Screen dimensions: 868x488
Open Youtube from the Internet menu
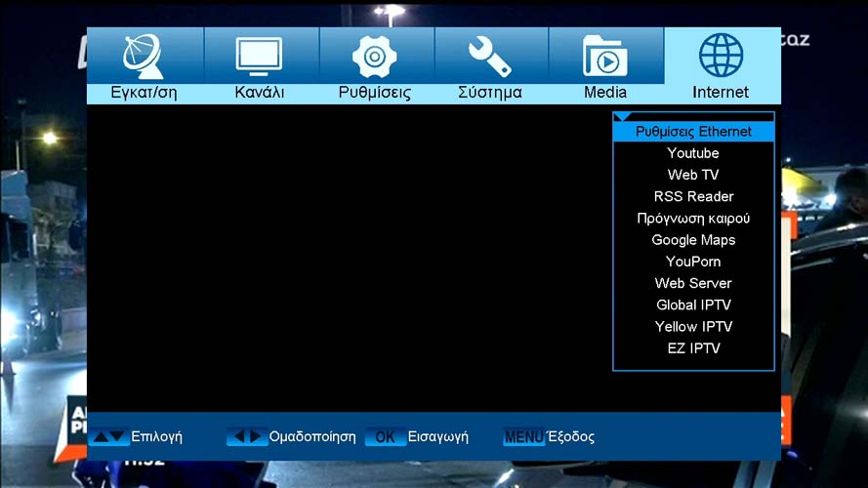coord(693,153)
